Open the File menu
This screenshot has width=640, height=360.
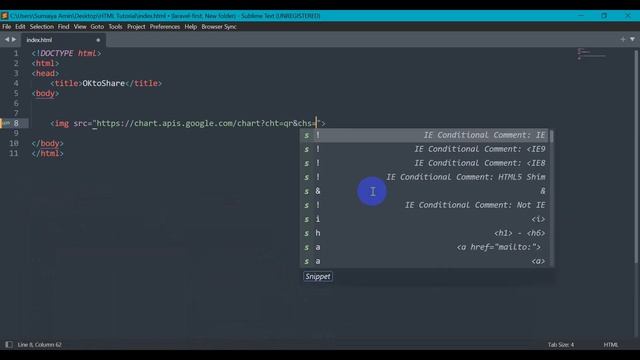coord(7,27)
